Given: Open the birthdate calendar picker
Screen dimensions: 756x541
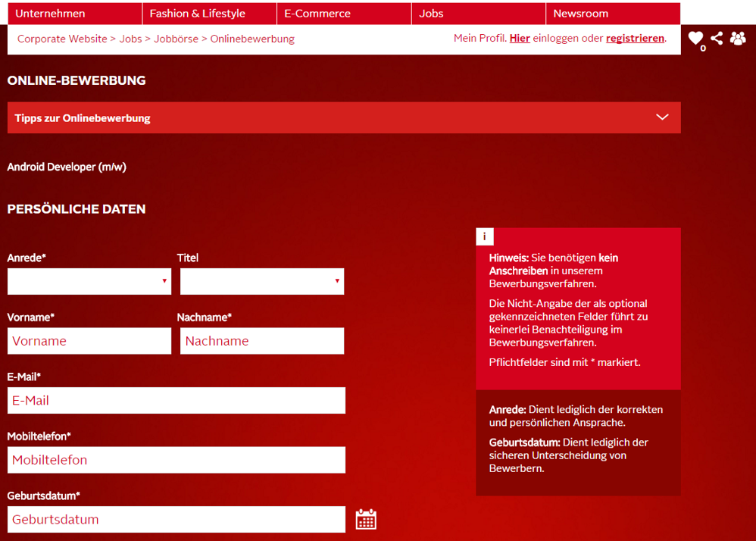Looking at the screenshot, I should 366,519.
